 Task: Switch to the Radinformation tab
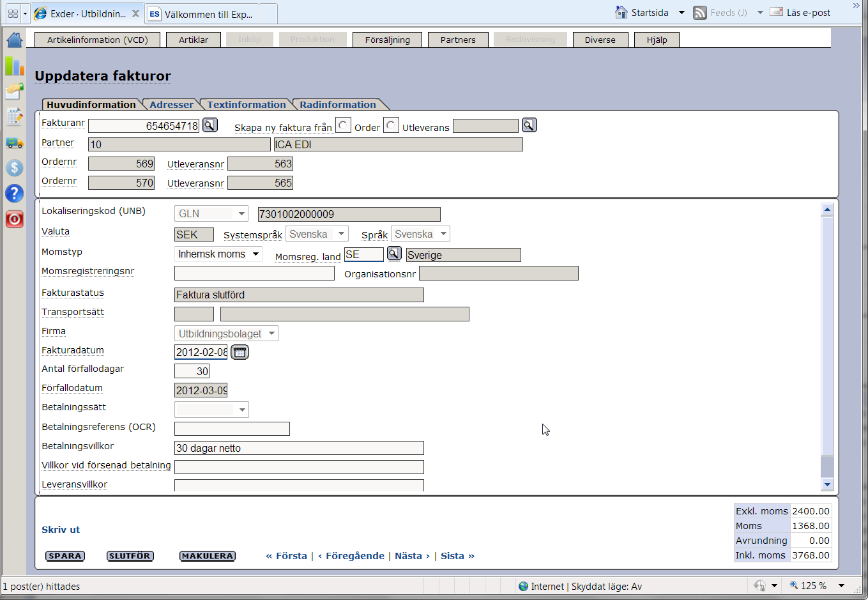[x=338, y=105]
